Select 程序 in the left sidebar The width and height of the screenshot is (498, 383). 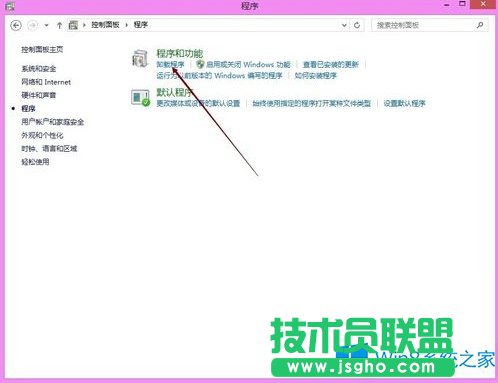(x=28, y=109)
